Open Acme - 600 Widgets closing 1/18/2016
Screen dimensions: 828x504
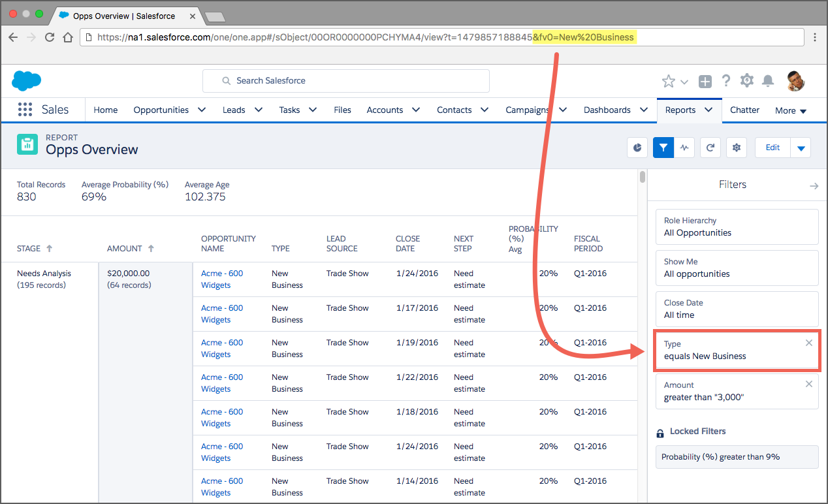tap(222, 418)
